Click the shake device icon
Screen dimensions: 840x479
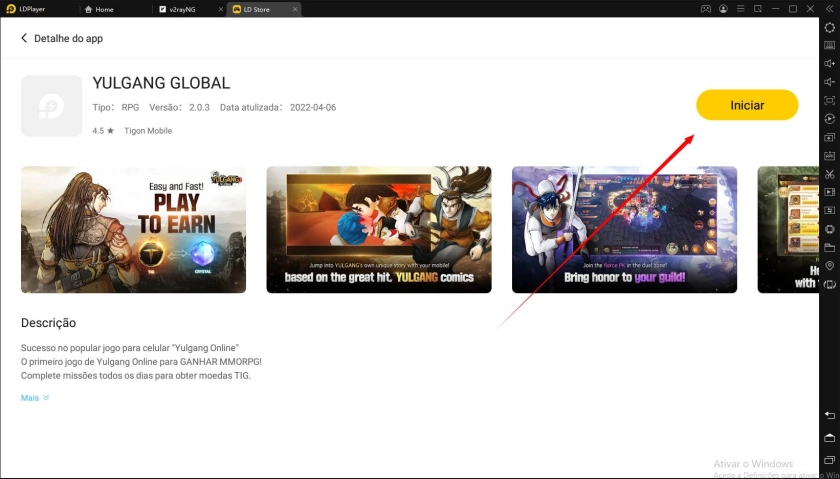click(829, 229)
